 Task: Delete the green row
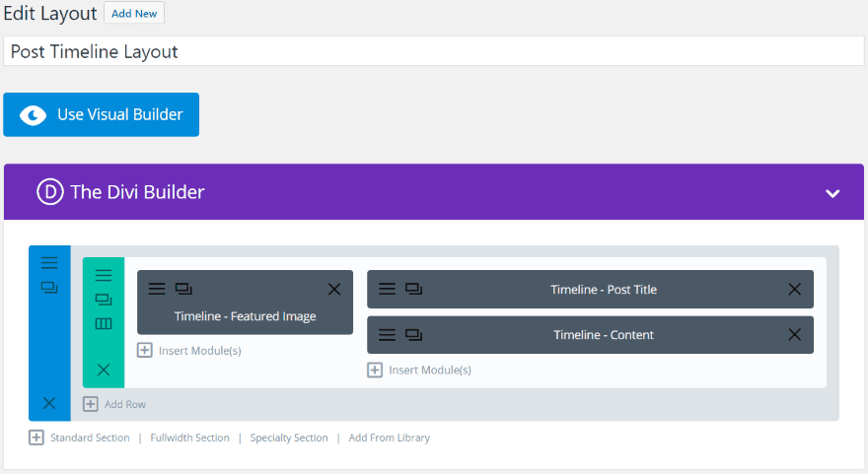tap(104, 370)
